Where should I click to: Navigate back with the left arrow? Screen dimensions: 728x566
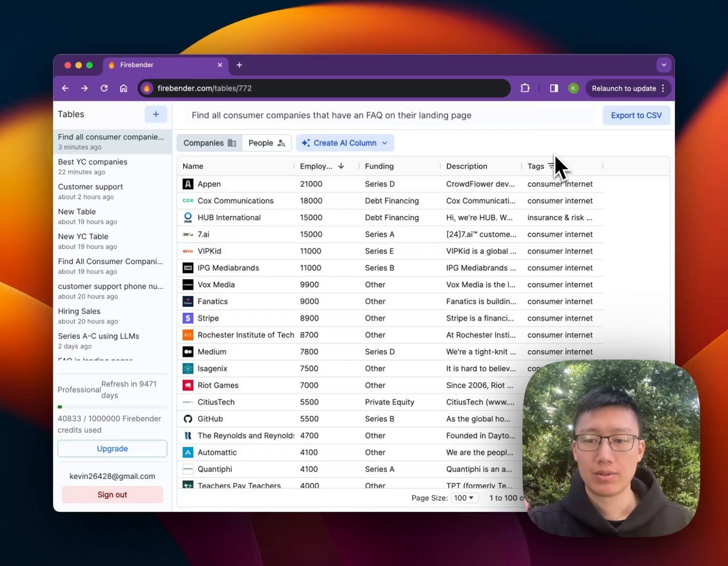65,88
